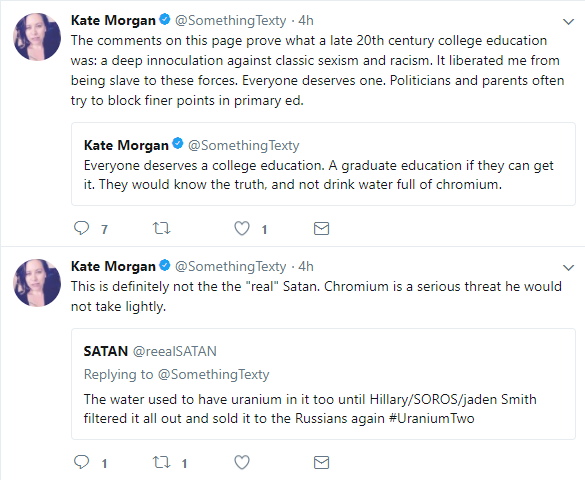Send college education tweet via direct message

coord(321,228)
